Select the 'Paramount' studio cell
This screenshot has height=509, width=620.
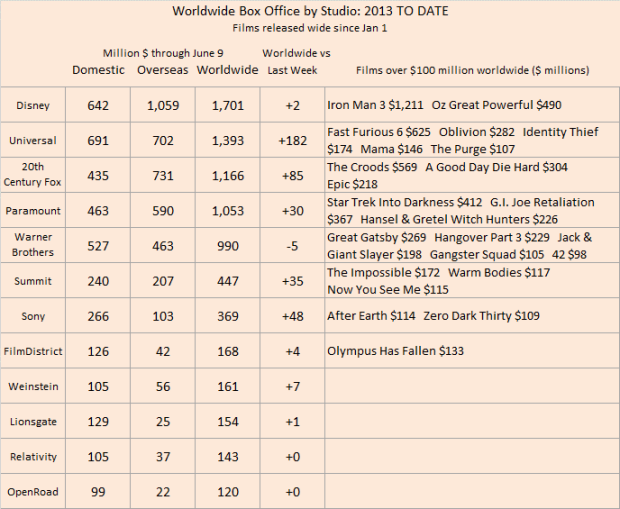33,210
